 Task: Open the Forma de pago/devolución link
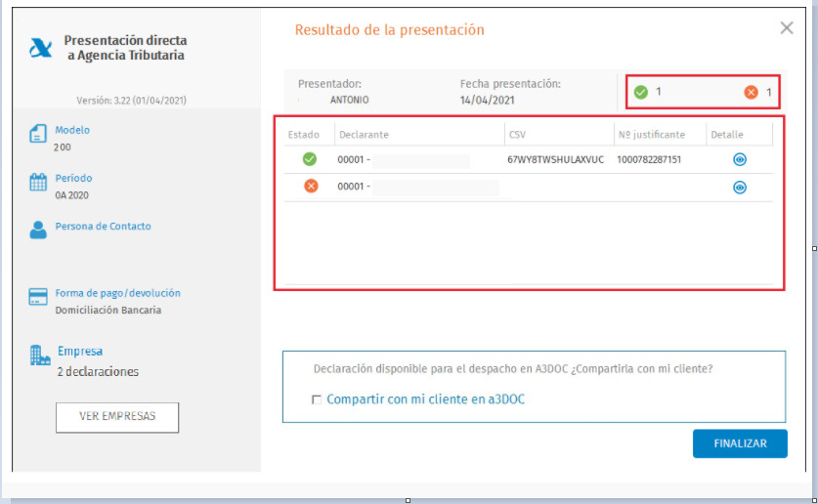click(x=118, y=293)
